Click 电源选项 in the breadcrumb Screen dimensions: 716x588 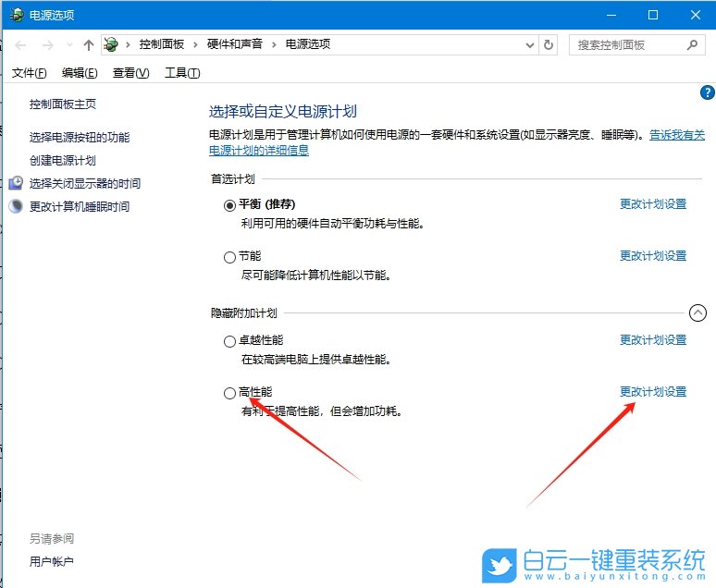click(x=308, y=44)
